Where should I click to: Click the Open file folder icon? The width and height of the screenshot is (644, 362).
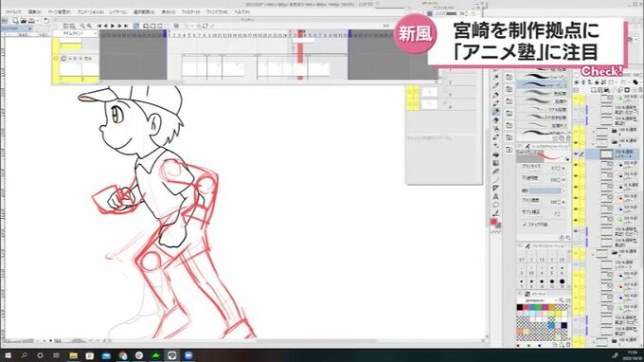pyautogui.click(x=24, y=21)
